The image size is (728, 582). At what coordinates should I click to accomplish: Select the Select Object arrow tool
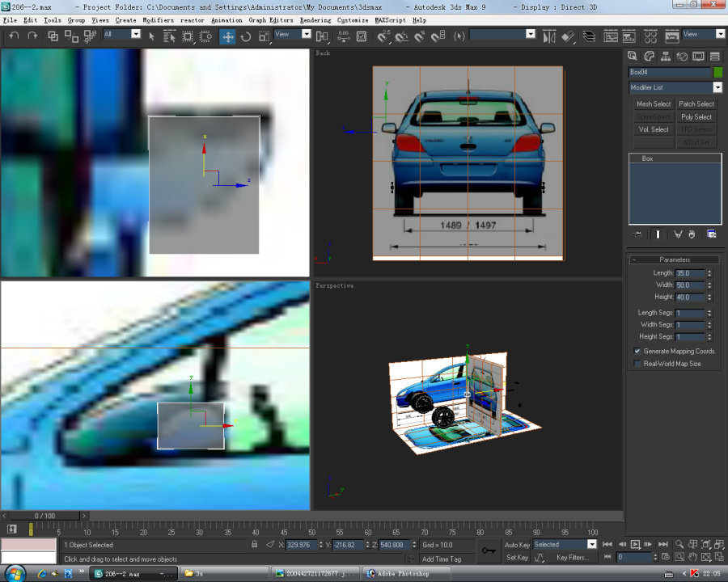click(151, 36)
